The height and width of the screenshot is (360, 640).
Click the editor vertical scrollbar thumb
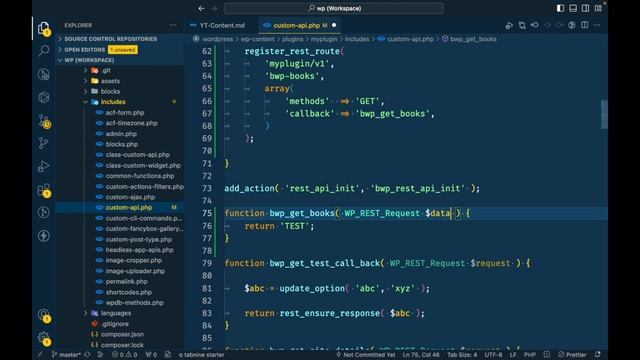coord(604,114)
